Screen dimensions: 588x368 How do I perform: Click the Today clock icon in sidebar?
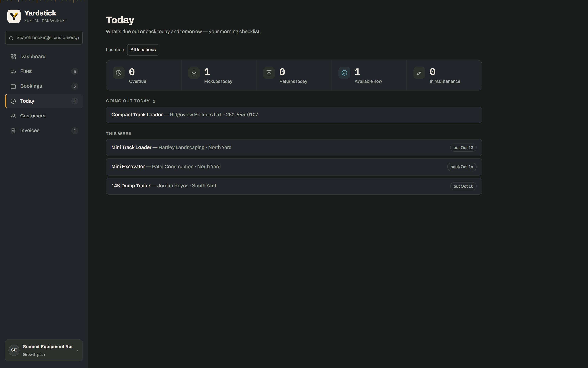click(13, 101)
